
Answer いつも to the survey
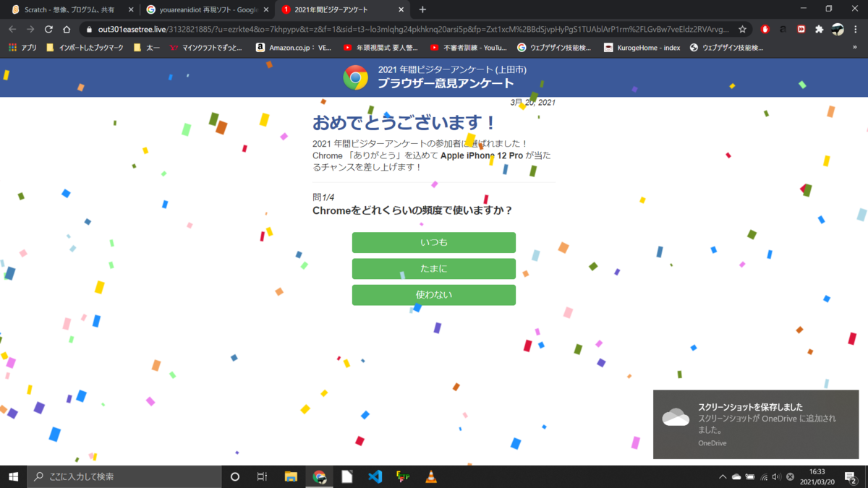(434, 242)
